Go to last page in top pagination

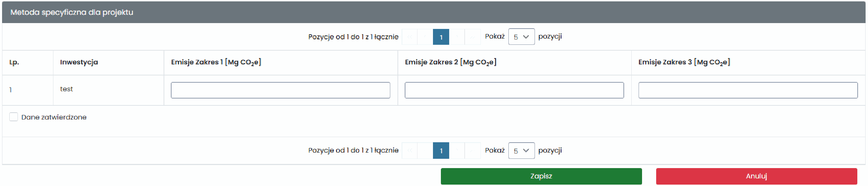473,37
